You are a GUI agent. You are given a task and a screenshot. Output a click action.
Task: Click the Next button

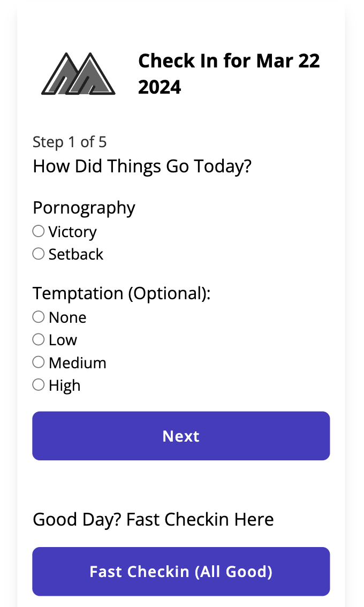click(x=181, y=436)
